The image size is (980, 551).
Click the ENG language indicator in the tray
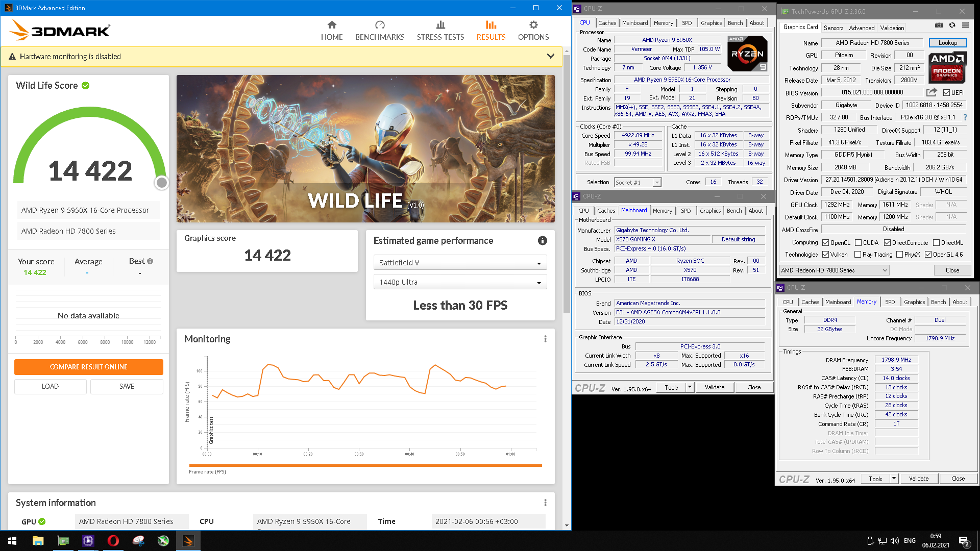click(x=910, y=541)
